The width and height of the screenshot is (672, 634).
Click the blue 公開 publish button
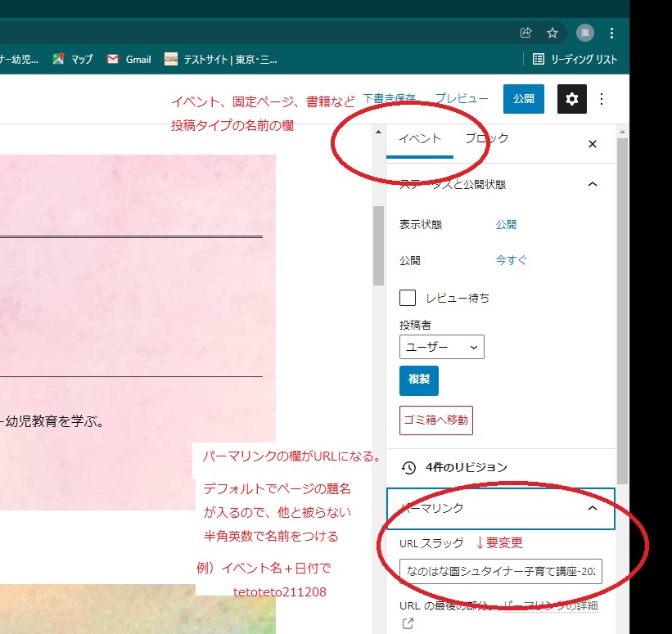click(524, 99)
